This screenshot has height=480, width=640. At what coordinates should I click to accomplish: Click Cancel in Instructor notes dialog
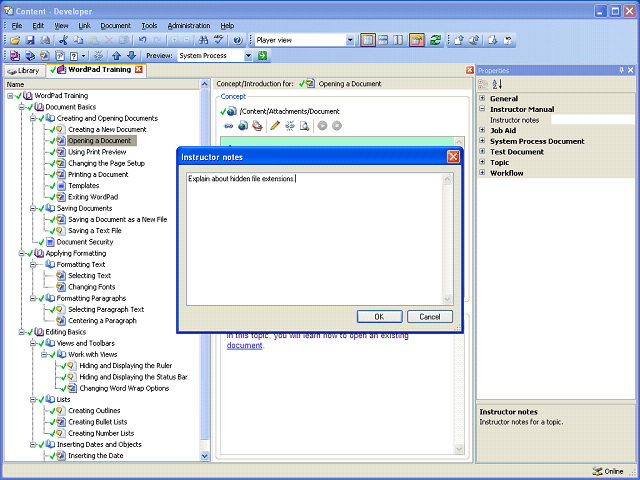click(x=430, y=317)
